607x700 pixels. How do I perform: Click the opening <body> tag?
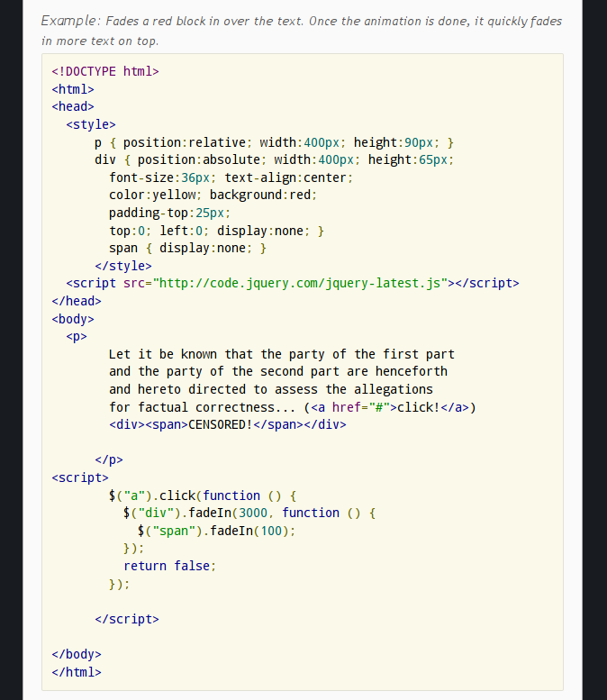point(73,319)
